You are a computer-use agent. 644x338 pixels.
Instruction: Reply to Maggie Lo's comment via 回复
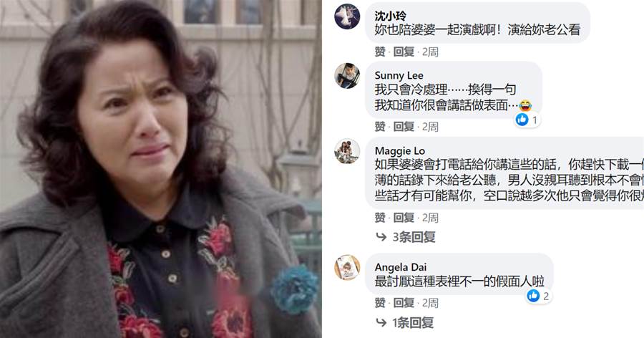pos(404,218)
